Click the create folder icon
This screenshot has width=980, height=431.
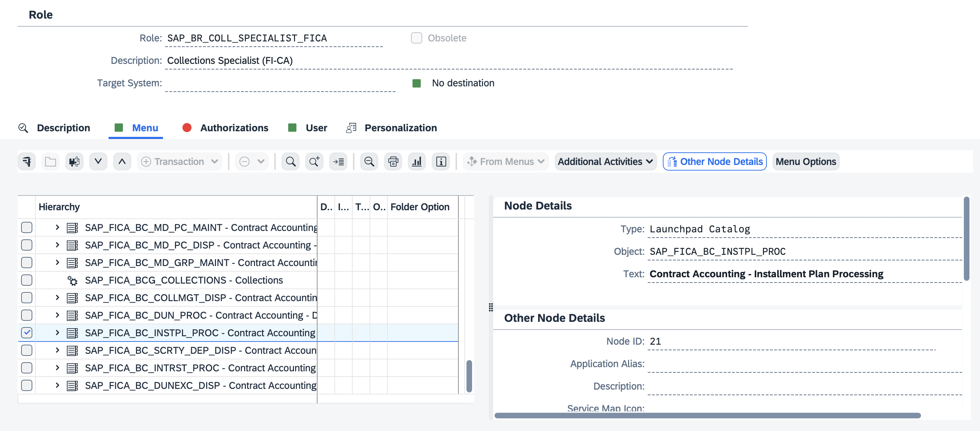click(51, 161)
